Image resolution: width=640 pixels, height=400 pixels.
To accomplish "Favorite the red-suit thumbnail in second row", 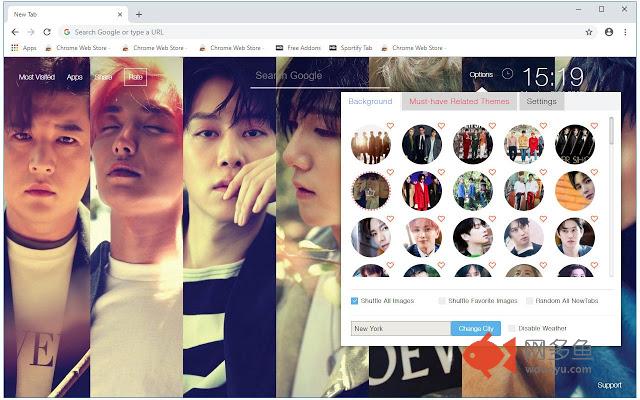I will [441, 172].
